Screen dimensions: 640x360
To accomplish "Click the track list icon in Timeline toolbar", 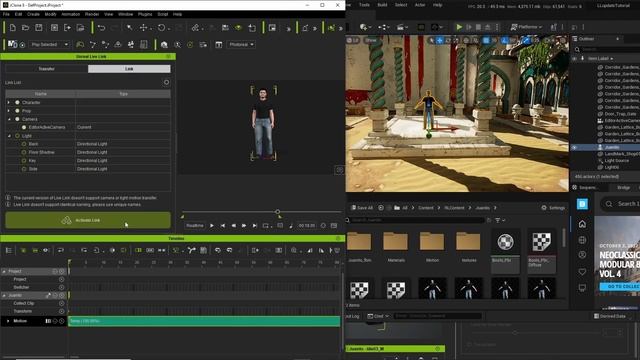I will pyautogui.click(x=9, y=250).
